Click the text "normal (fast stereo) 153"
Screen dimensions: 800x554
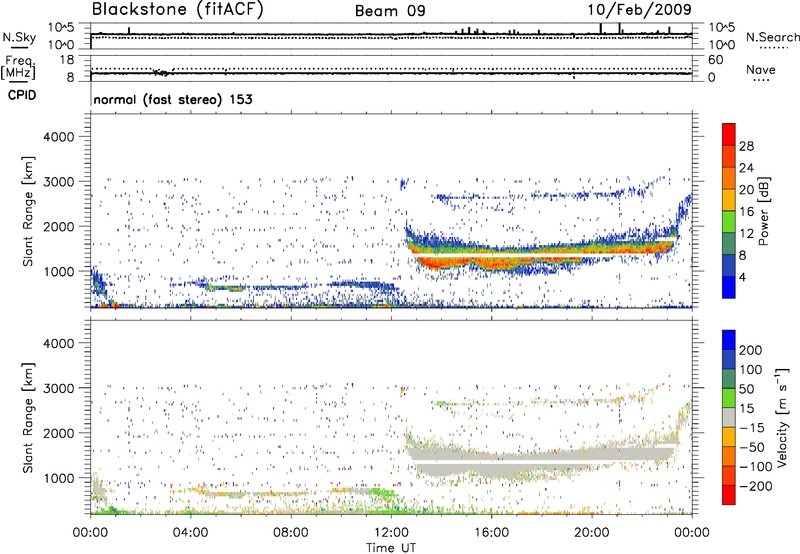[x=173, y=99]
